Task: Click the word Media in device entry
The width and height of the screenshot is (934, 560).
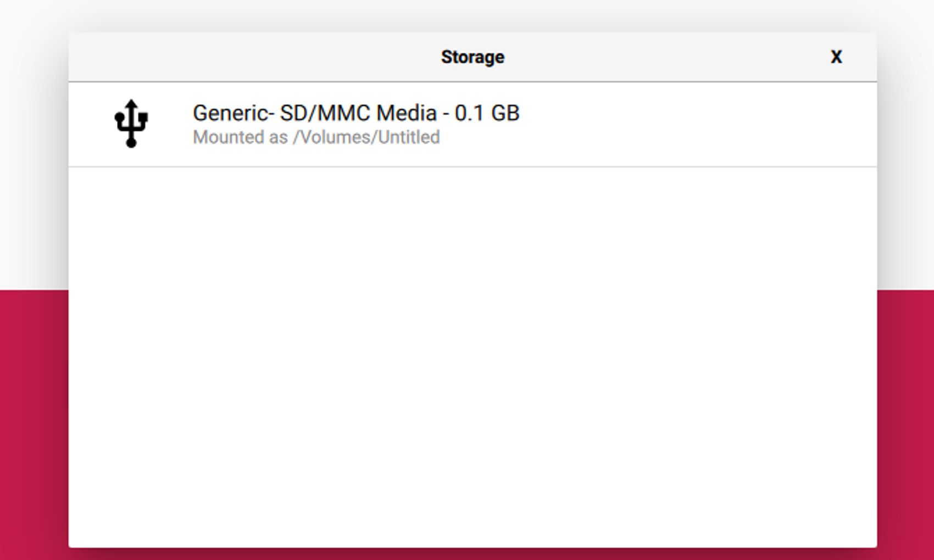Action: coord(407,113)
